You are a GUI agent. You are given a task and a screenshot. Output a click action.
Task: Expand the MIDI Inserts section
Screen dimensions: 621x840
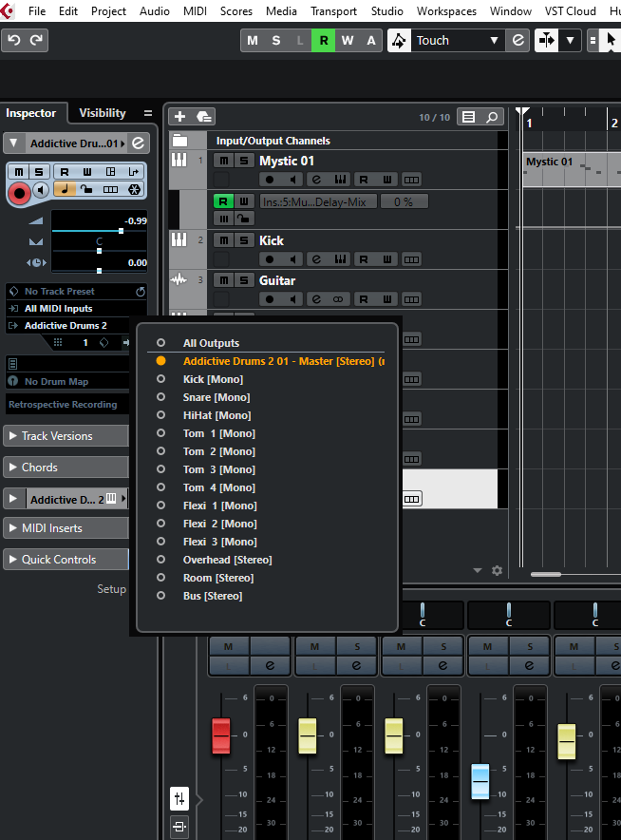65,528
